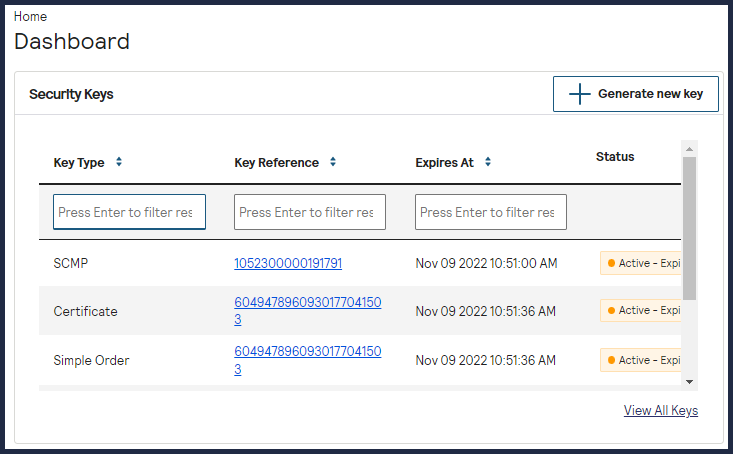Screen dimensions: 733x454
Task: Sort by Key Type column arrows
Action: pos(119,162)
